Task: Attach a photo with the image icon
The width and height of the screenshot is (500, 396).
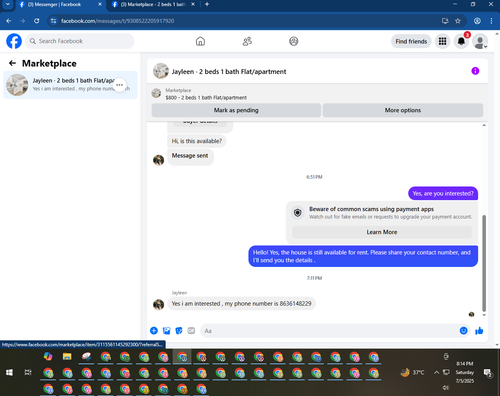Action: 166,331
